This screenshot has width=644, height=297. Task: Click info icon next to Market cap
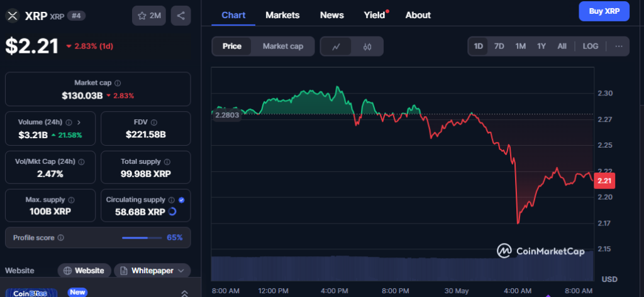pos(118,83)
